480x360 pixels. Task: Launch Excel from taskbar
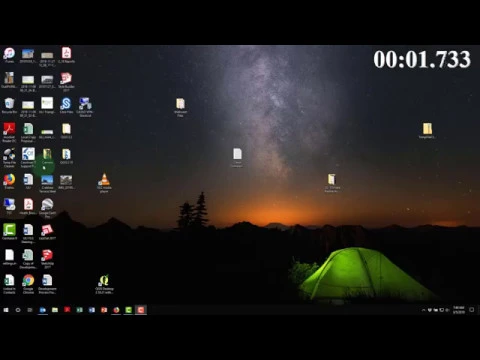point(80,310)
